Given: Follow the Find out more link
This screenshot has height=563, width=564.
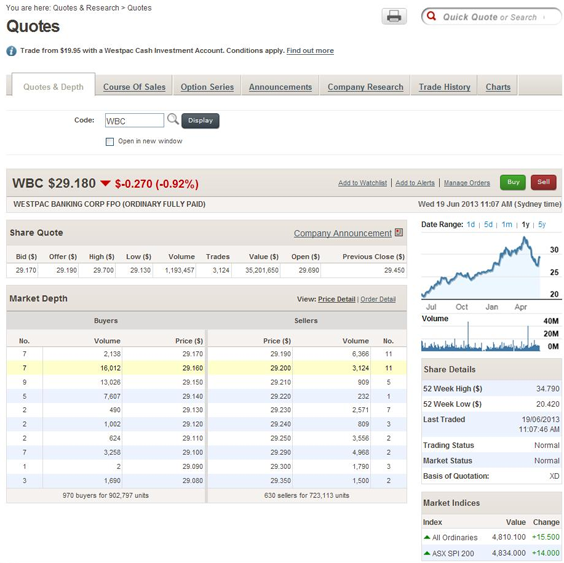Looking at the screenshot, I should [310, 51].
